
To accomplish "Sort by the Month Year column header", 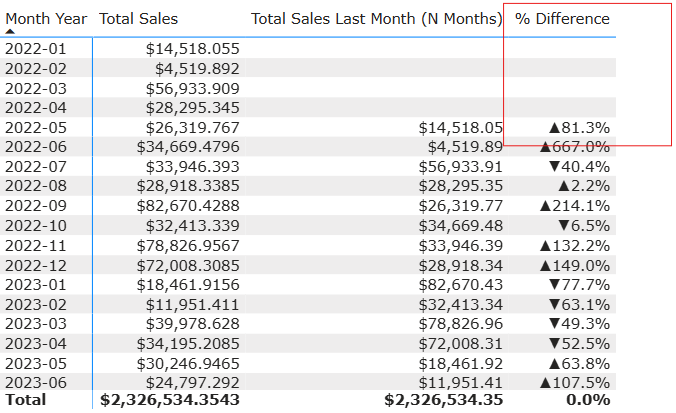I will click(x=45, y=19).
